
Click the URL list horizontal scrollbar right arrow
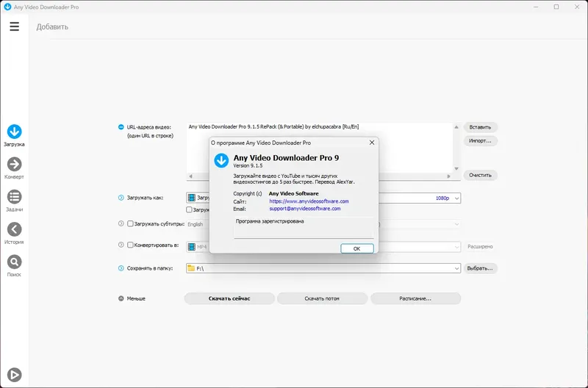(448, 176)
